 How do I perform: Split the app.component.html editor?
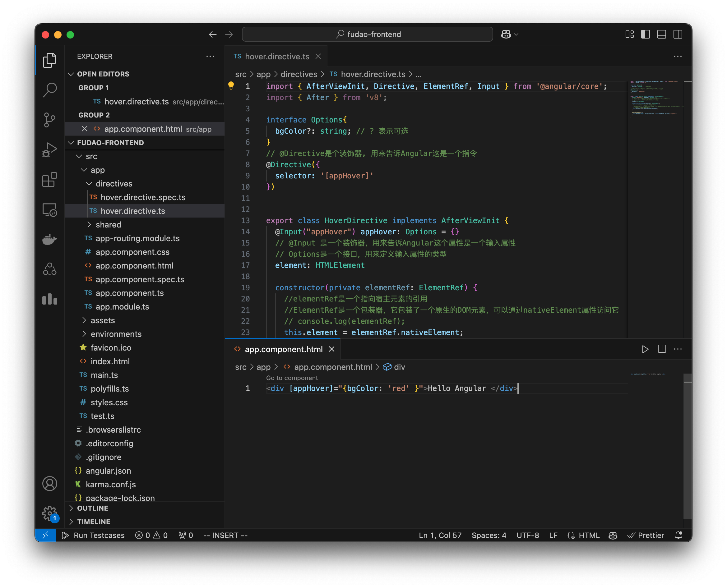pos(662,349)
